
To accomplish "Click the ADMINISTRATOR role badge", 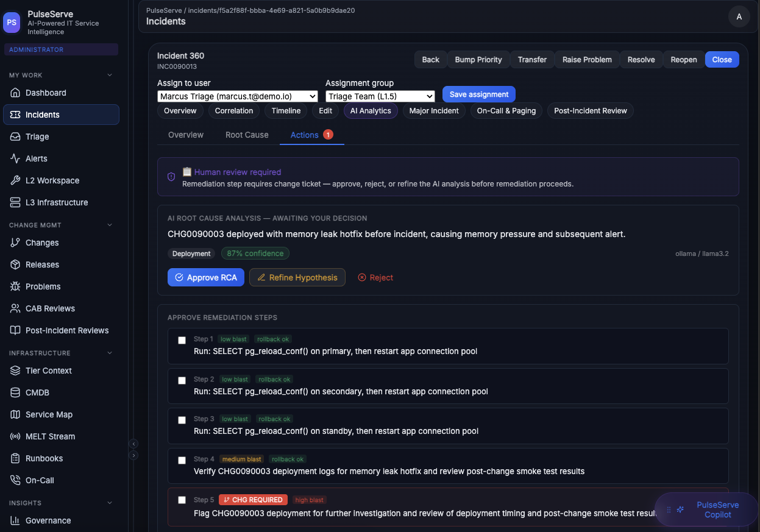I will (x=61, y=50).
